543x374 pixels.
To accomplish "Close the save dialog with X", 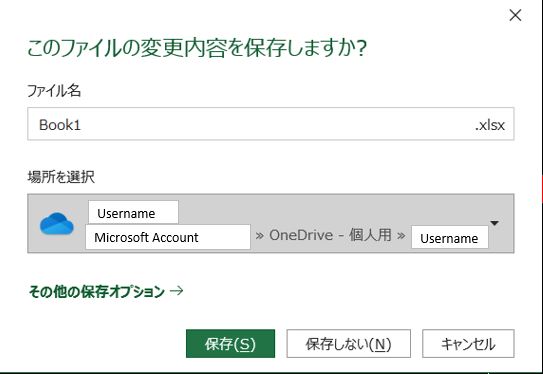I will (515, 15).
